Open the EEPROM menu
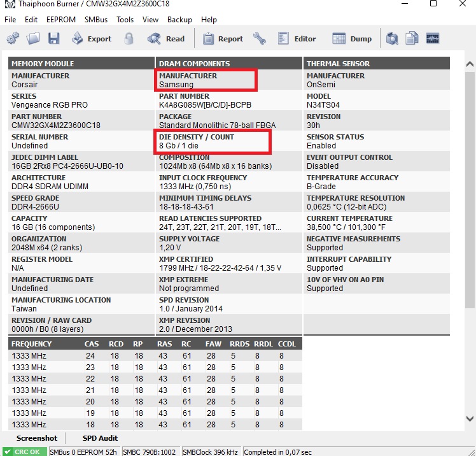 click(x=61, y=20)
